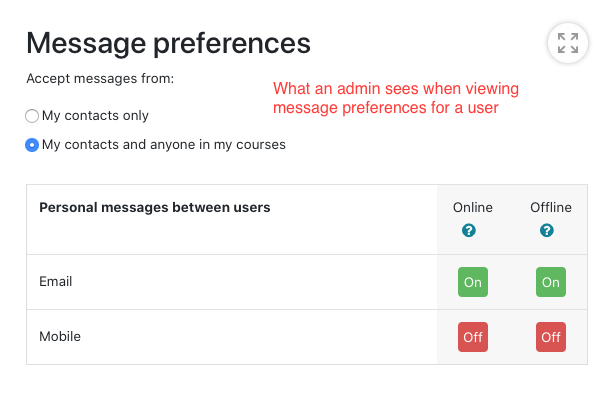Click the Offline column header text
The height and width of the screenshot is (395, 603).
[551, 208]
